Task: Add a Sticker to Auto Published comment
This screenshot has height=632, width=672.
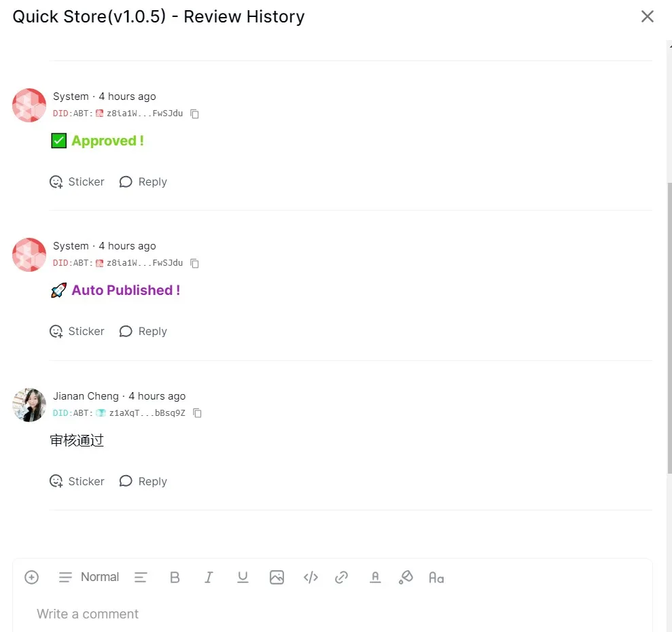Action: tap(77, 332)
